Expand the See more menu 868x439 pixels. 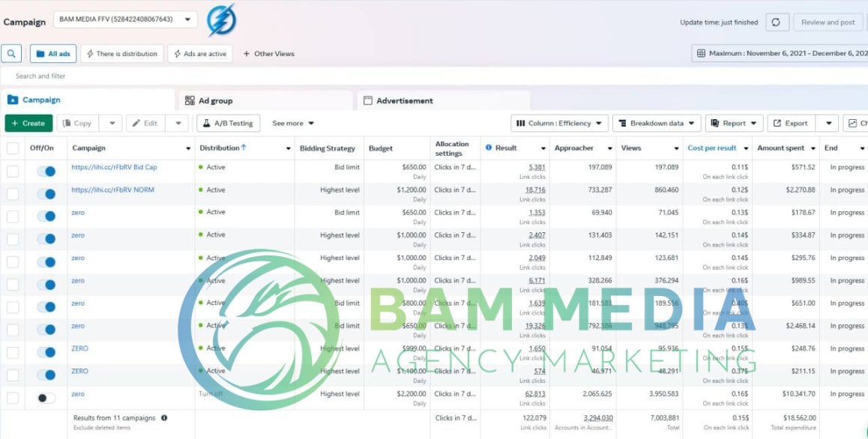click(293, 124)
